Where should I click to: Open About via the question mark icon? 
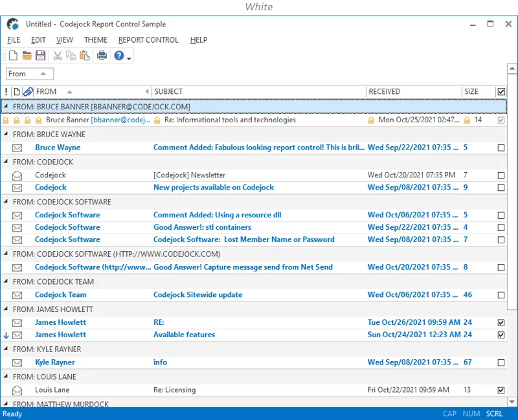119,56
